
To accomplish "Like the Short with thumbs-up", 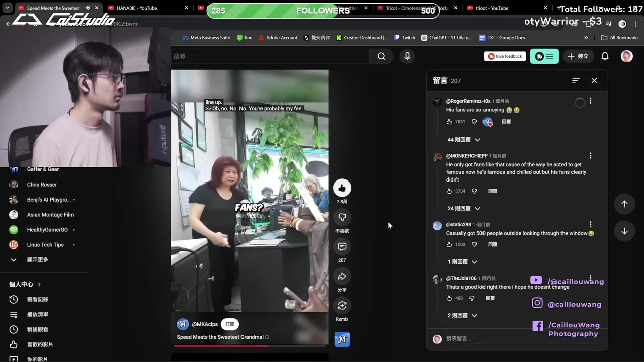I will point(342,188).
